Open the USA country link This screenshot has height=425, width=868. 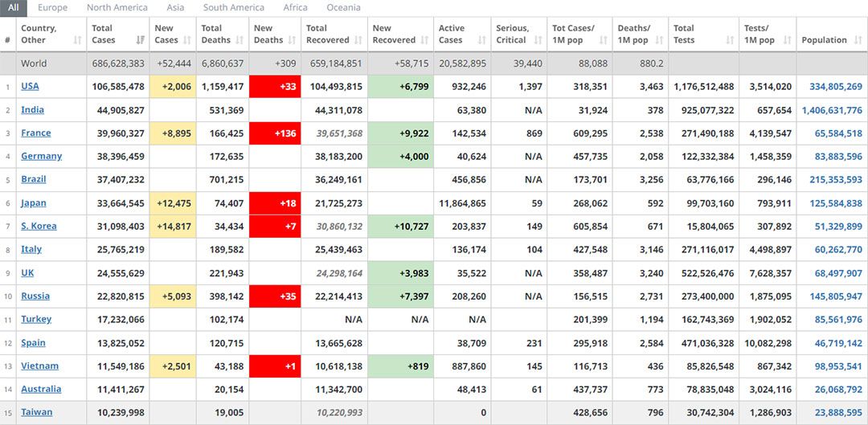(30, 87)
